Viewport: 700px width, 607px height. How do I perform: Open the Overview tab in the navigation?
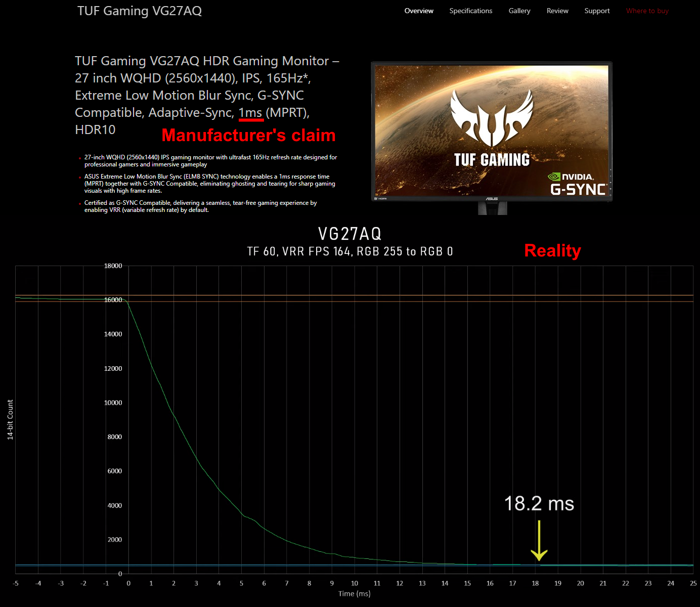[x=419, y=11]
